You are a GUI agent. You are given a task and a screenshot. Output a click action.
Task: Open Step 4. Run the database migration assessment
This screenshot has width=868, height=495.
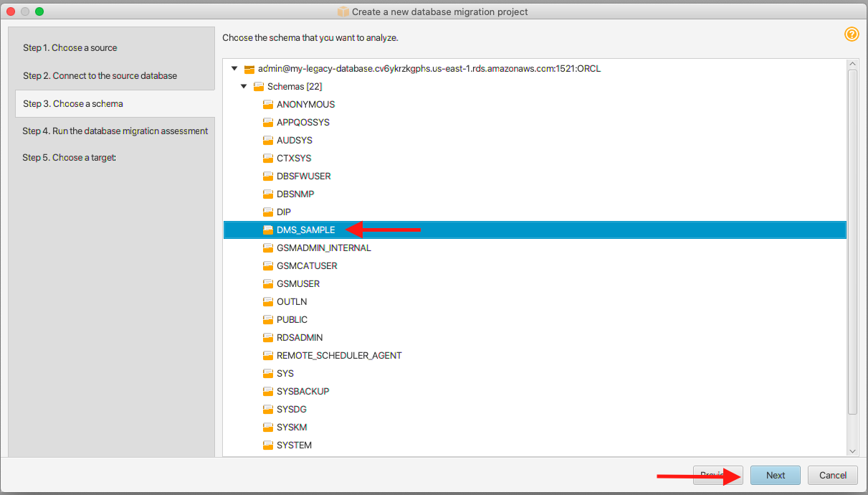(115, 131)
